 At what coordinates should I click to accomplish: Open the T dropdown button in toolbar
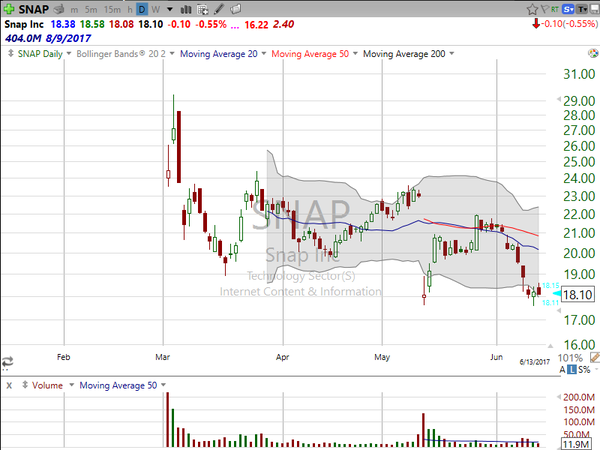[582, 9]
